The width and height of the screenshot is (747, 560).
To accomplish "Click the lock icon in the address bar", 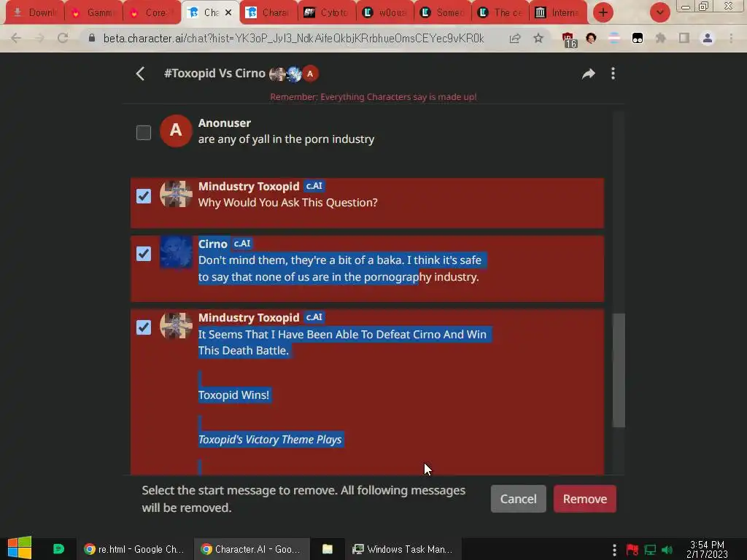I will point(92,38).
